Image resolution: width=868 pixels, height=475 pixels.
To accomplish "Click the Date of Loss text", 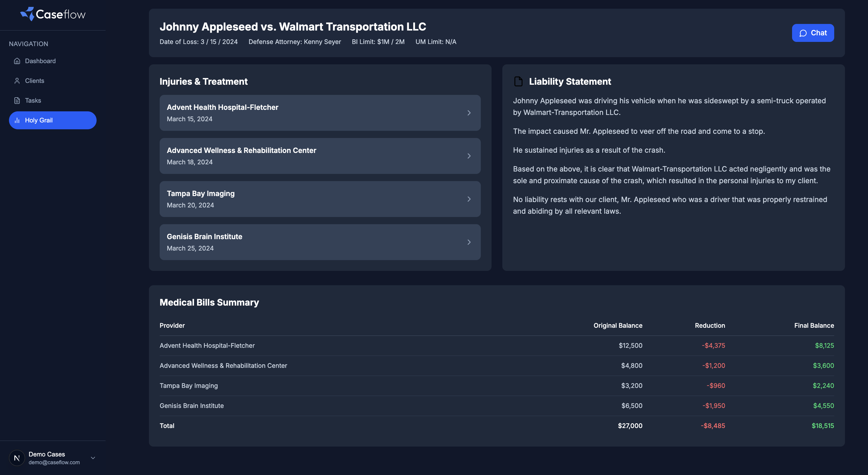I will [x=199, y=42].
